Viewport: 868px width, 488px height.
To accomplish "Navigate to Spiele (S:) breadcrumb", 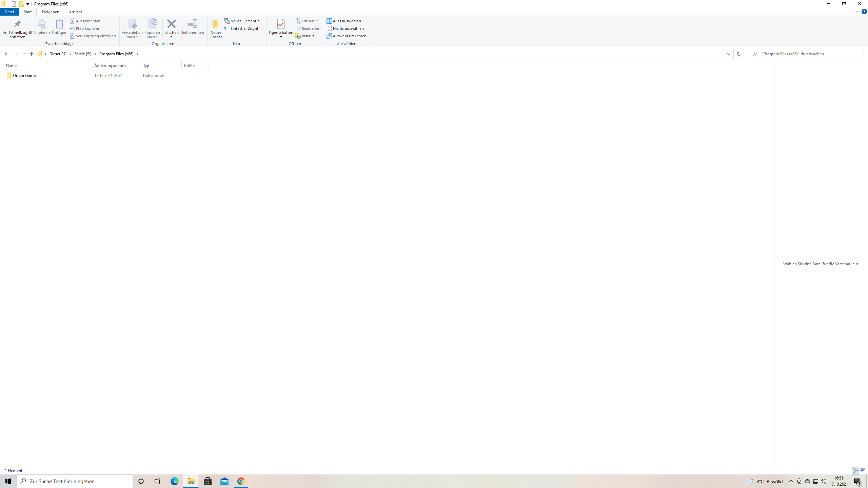I will [x=83, y=54].
